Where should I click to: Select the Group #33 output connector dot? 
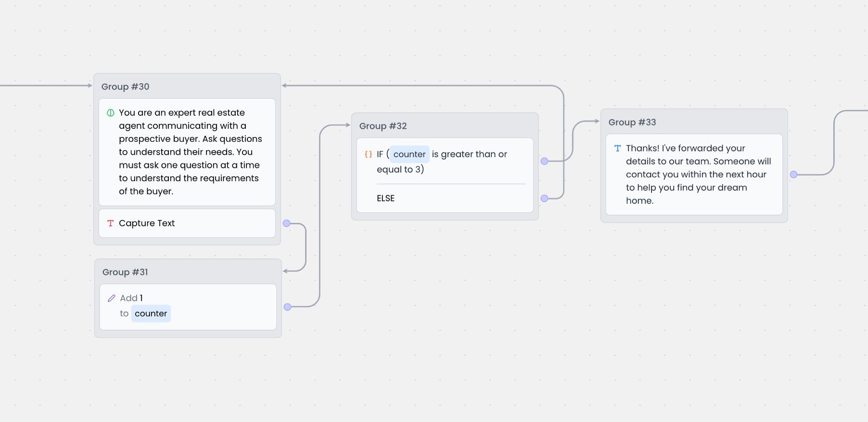coord(794,174)
